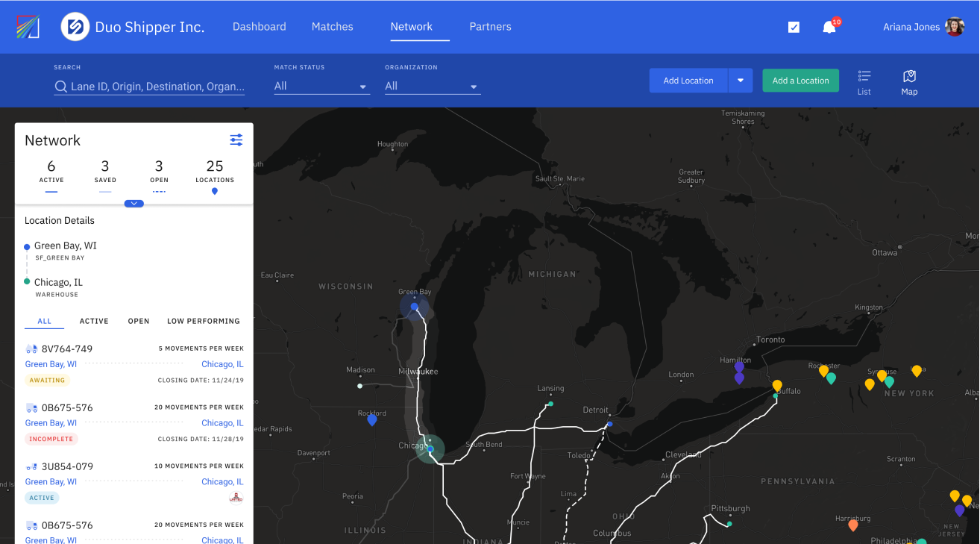The width and height of the screenshot is (980, 544).
Task: Click Green Bay, WI in Location Details
Action: point(66,246)
